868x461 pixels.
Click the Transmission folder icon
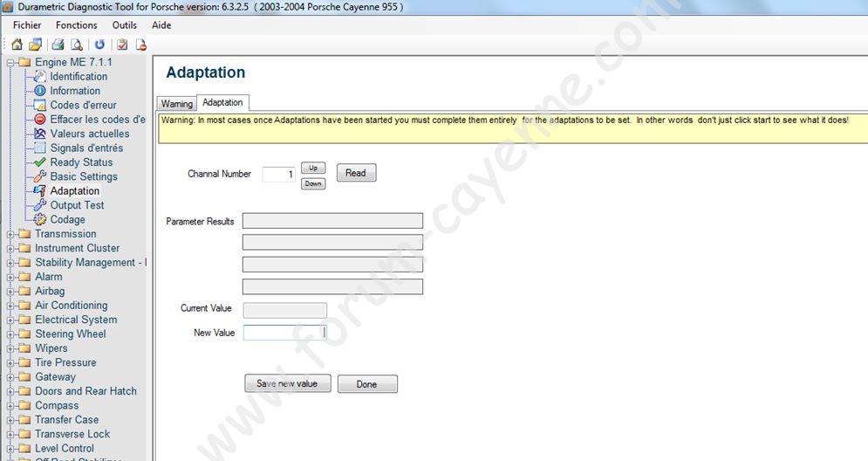(x=24, y=234)
